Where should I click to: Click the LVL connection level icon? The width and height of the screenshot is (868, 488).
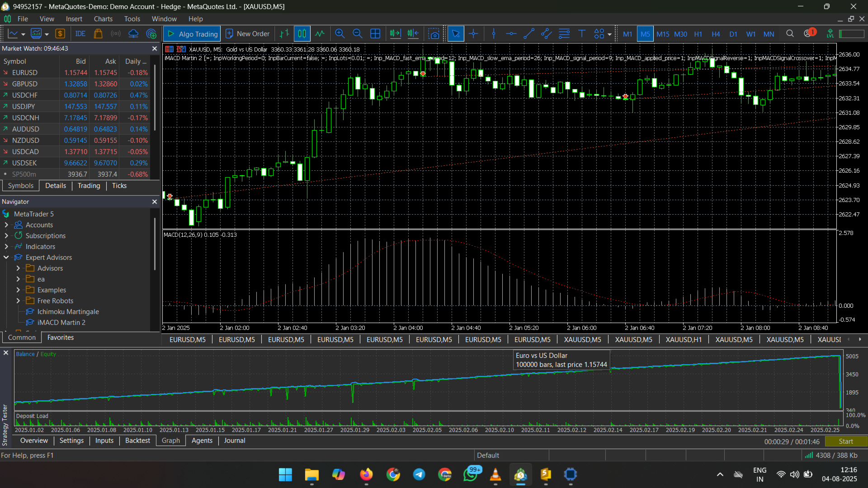[x=830, y=34]
